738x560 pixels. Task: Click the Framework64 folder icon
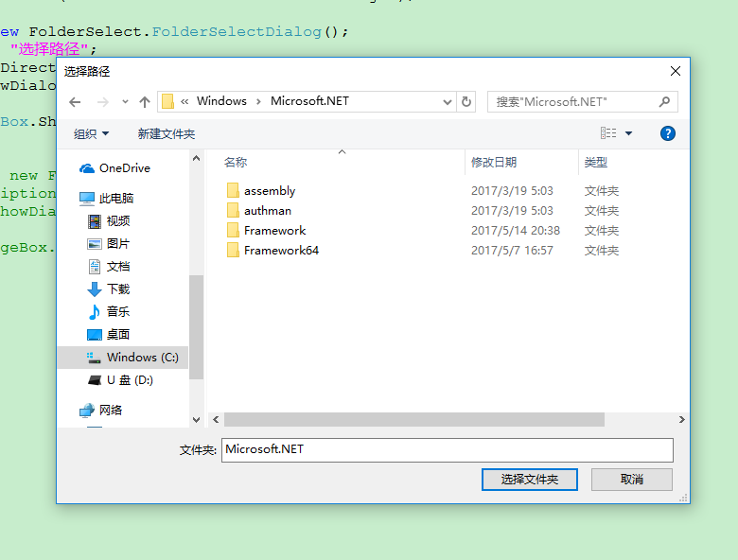[x=233, y=250]
